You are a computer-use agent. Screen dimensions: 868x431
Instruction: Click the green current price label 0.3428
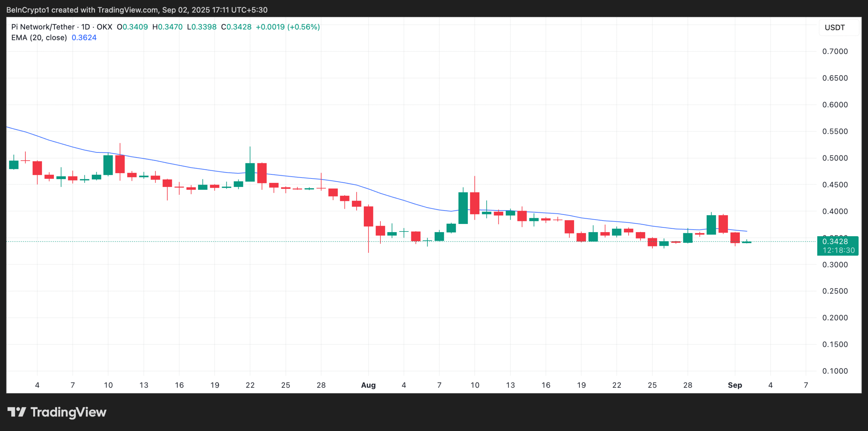click(835, 241)
